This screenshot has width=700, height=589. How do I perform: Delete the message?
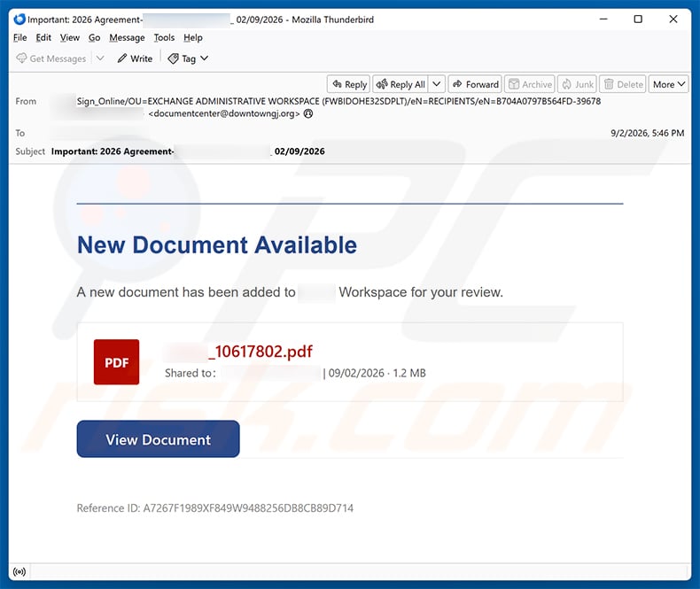coord(623,84)
